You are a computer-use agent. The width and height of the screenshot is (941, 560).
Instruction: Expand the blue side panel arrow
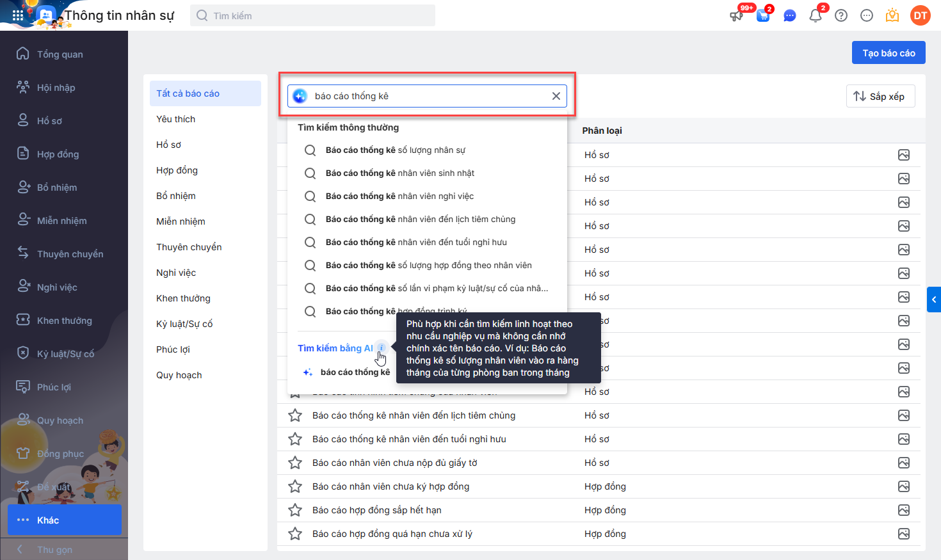click(934, 300)
